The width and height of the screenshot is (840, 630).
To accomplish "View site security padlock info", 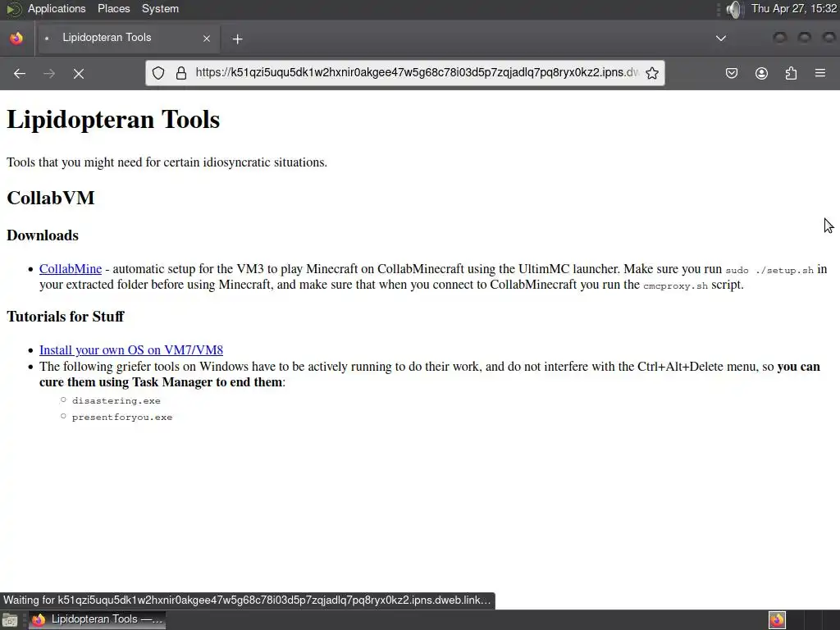I will (181, 73).
